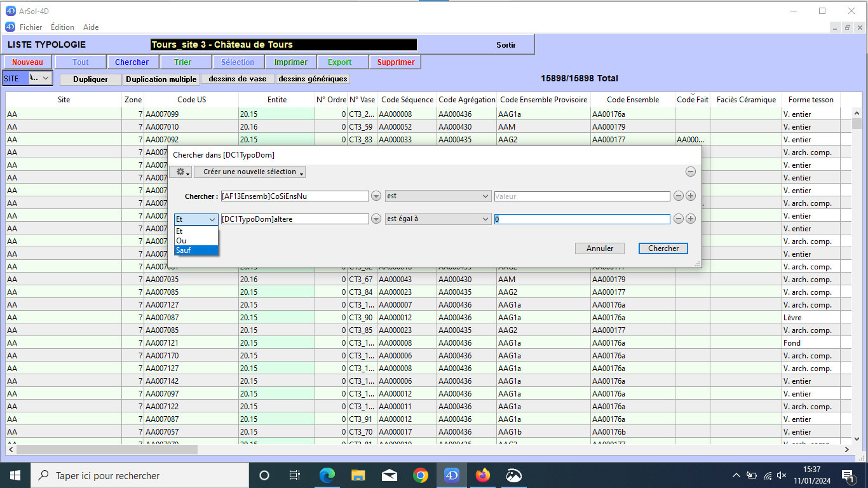Open the gear settings menu in search dialog
Viewport: 868px width, 488px height.
click(x=180, y=172)
